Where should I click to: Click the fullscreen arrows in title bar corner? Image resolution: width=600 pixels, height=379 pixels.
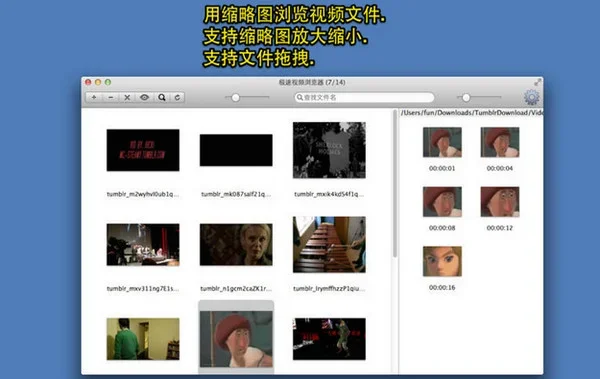tap(537, 82)
